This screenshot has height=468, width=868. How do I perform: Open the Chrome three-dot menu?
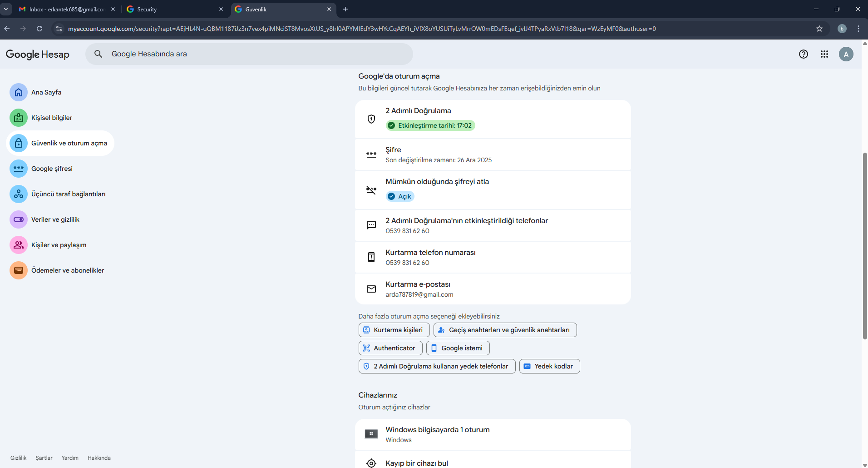(858, 29)
